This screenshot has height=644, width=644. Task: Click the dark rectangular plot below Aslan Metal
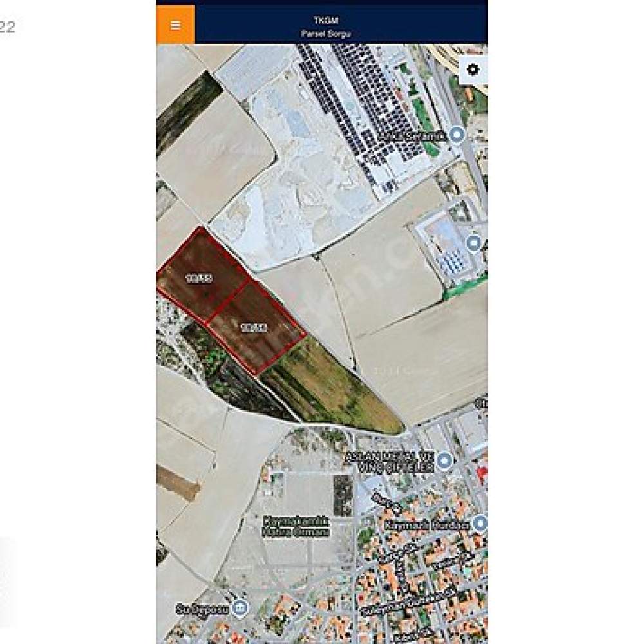click(343, 495)
